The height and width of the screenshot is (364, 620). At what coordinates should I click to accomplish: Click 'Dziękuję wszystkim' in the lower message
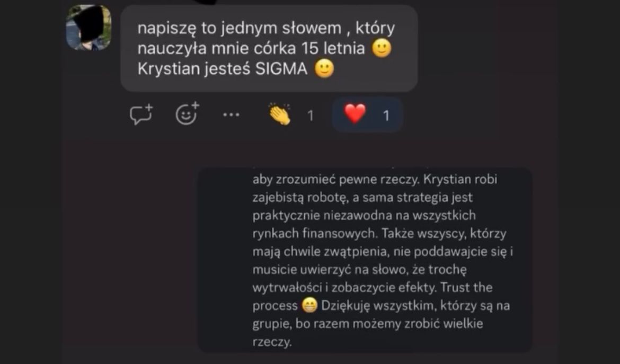[x=379, y=306]
